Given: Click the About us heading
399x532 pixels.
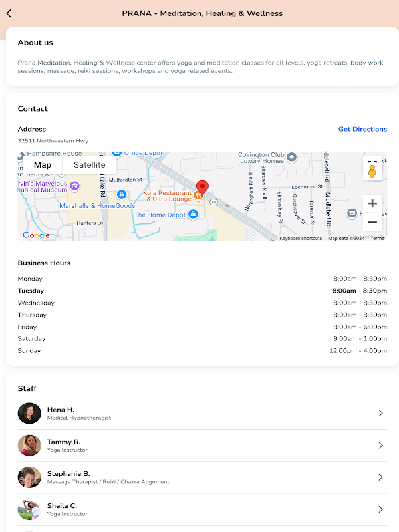Looking at the screenshot, I should pos(35,43).
